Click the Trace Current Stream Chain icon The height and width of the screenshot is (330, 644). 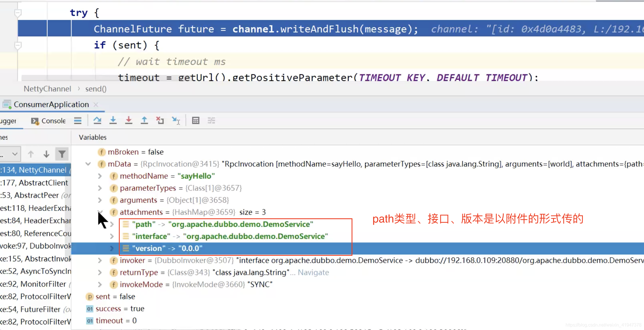(x=211, y=120)
